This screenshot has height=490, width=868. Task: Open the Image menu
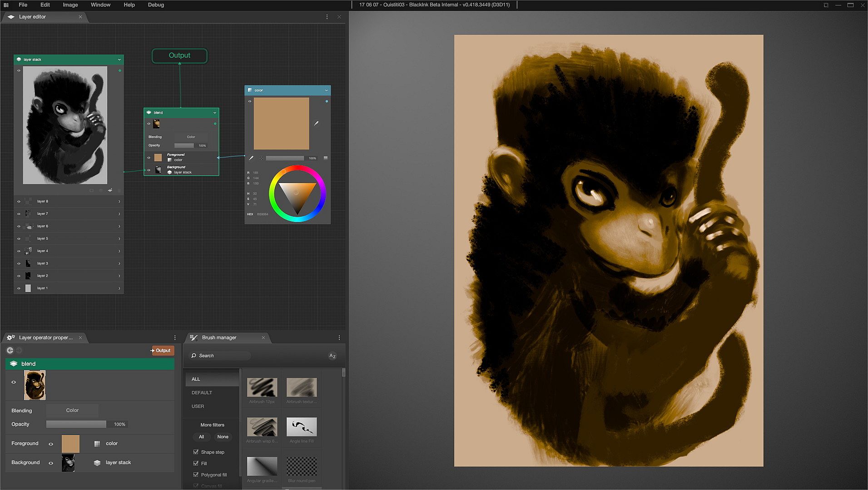(x=70, y=5)
